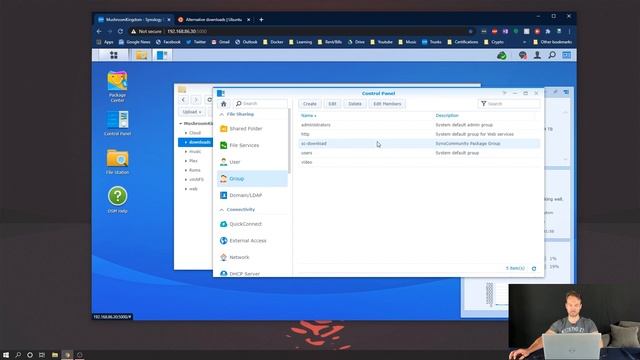Open the DSM Help desktop icon

click(117, 200)
